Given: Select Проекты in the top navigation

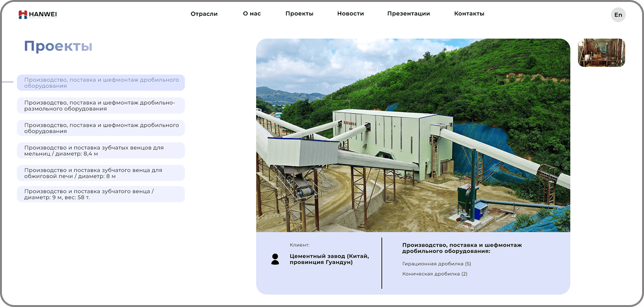Looking at the screenshot, I should tap(299, 14).
